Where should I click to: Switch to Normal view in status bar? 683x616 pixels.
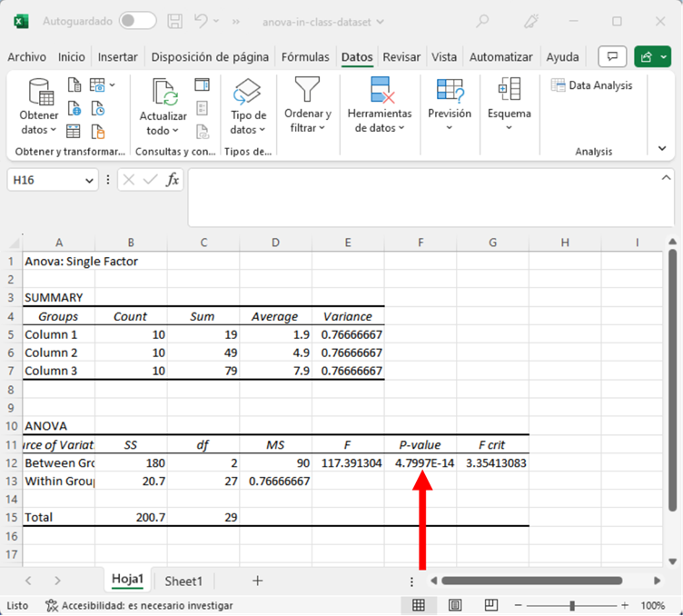click(x=419, y=605)
